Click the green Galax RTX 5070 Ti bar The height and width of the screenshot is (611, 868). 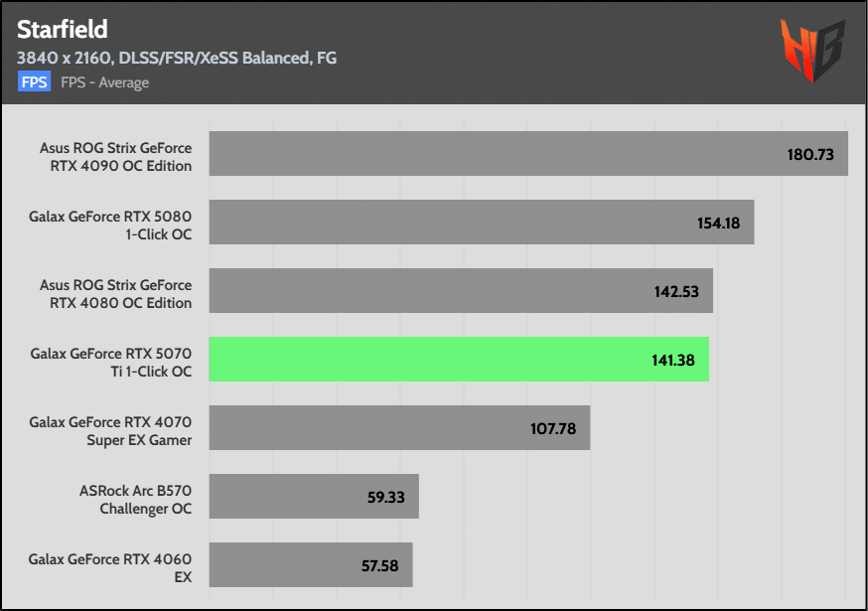[x=459, y=359]
